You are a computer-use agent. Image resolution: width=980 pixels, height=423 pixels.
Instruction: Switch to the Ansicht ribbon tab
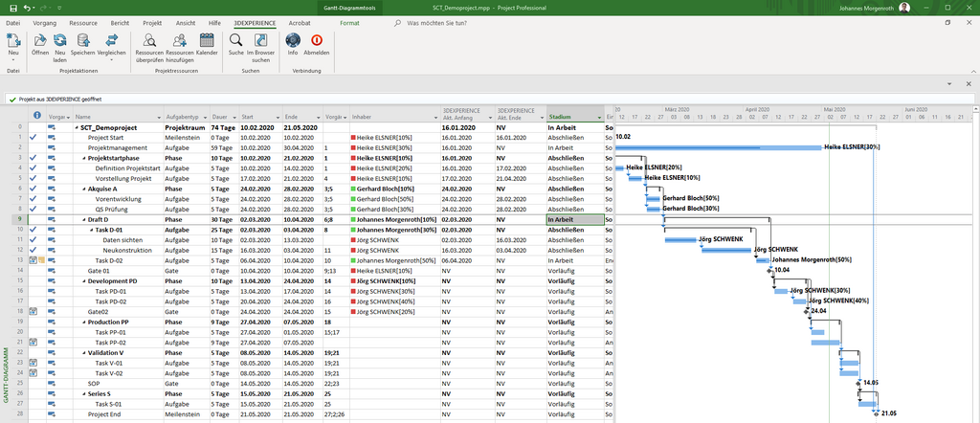pos(186,23)
